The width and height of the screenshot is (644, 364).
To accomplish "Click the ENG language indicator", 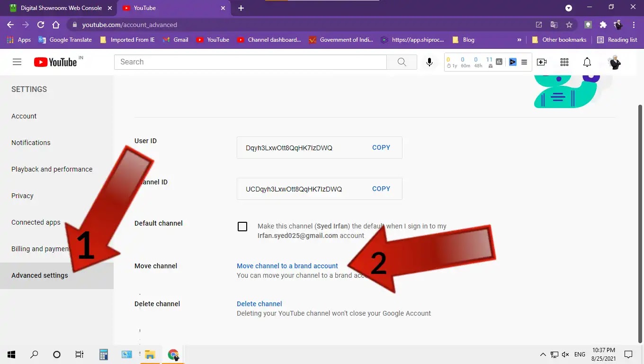I will (x=580, y=354).
